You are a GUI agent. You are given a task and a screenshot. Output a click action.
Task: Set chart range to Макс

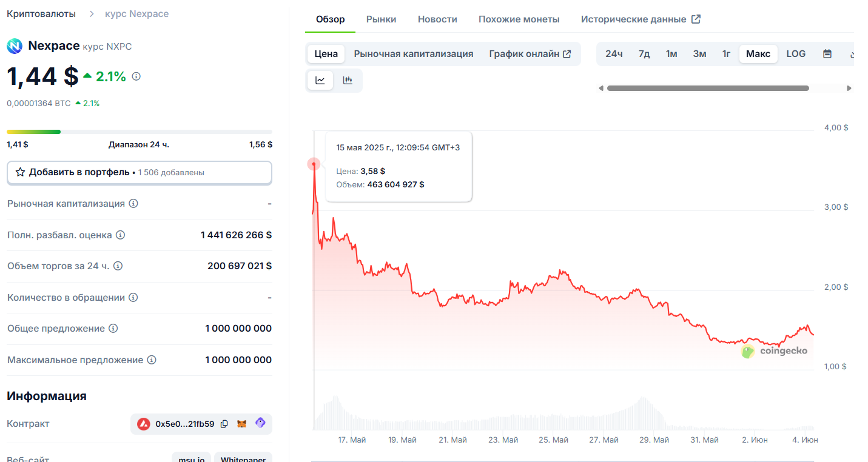click(x=758, y=54)
